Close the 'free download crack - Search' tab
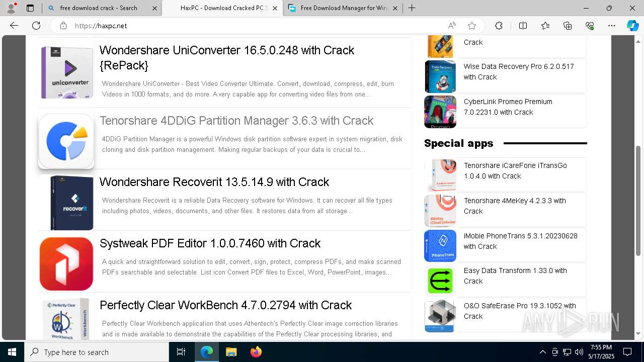644x362 pixels. pos(154,8)
